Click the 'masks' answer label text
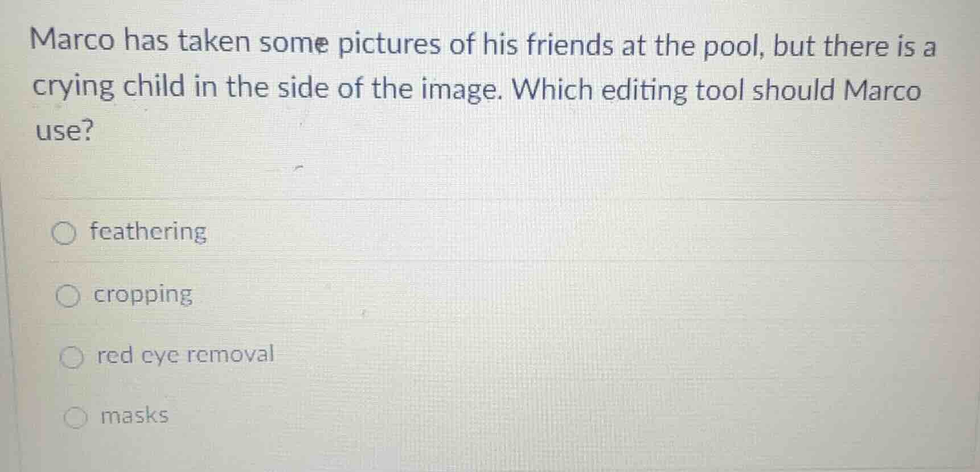 [134, 415]
